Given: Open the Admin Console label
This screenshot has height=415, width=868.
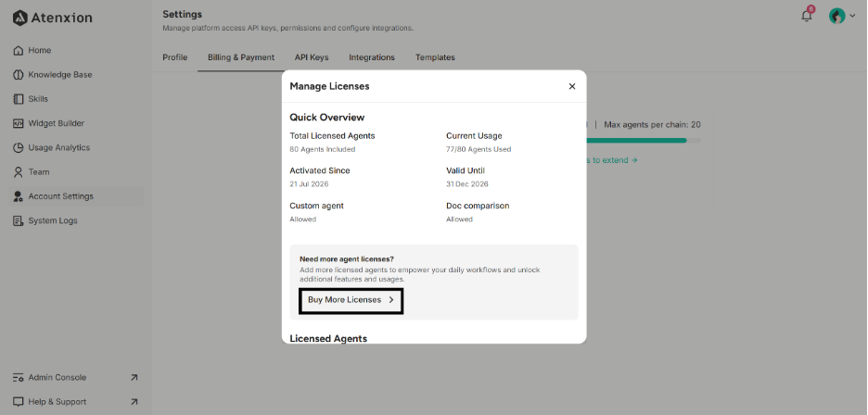Looking at the screenshot, I should tap(57, 377).
